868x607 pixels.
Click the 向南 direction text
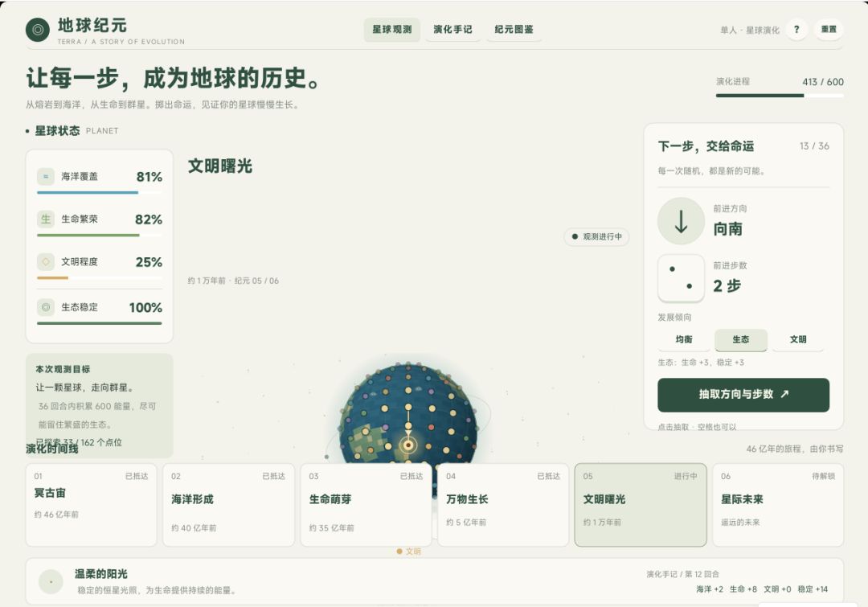[728, 229]
